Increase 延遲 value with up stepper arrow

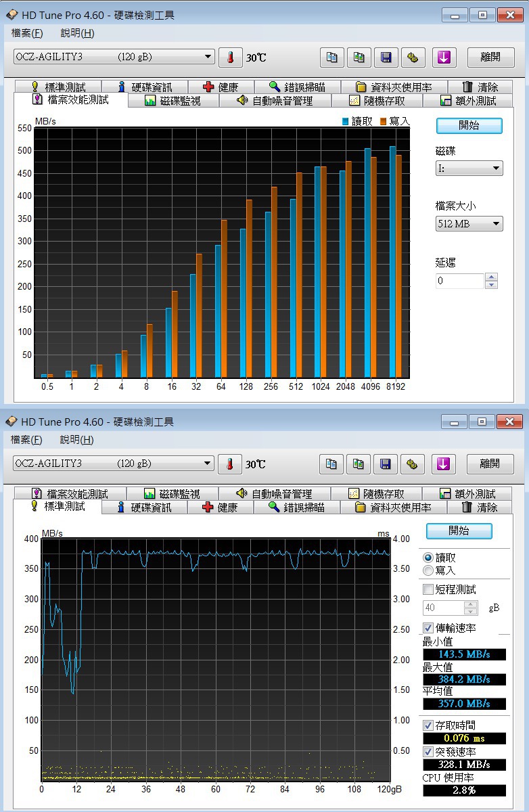point(492,277)
